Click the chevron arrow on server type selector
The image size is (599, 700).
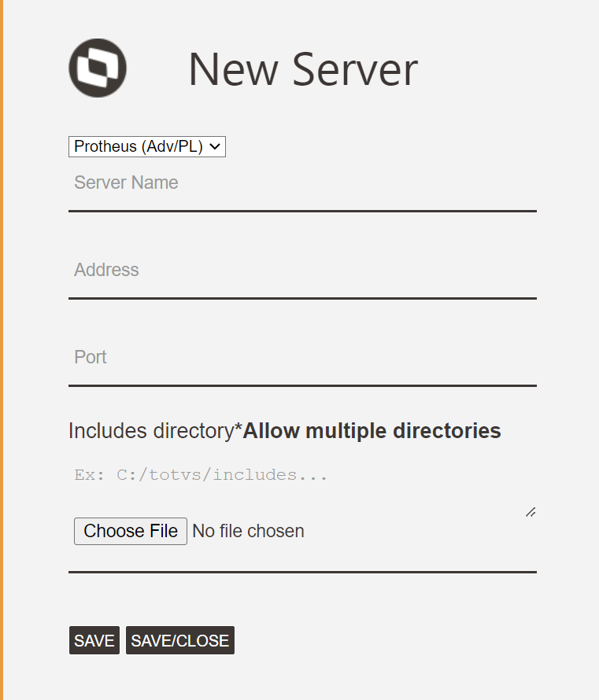214,146
